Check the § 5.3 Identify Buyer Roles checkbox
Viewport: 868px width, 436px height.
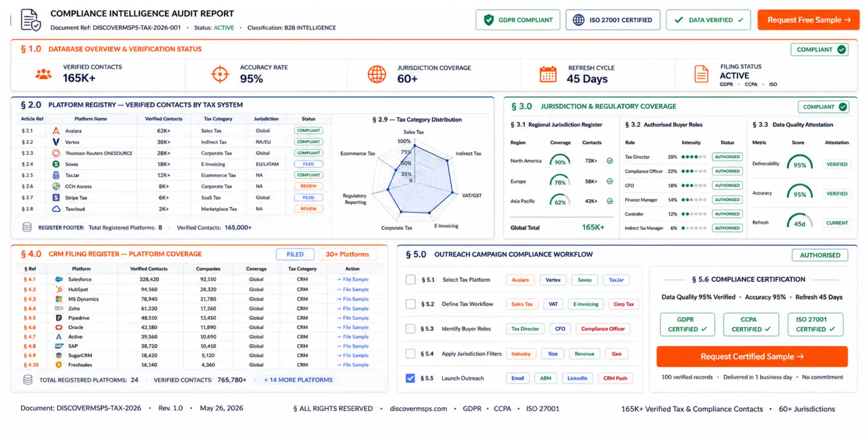[410, 329]
